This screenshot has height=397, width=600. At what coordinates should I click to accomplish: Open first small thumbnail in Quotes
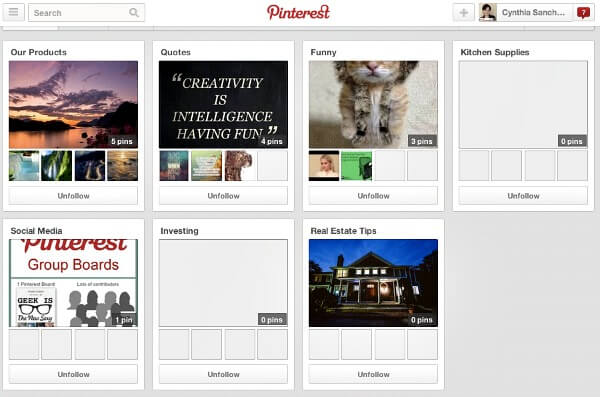pyautogui.click(x=174, y=166)
